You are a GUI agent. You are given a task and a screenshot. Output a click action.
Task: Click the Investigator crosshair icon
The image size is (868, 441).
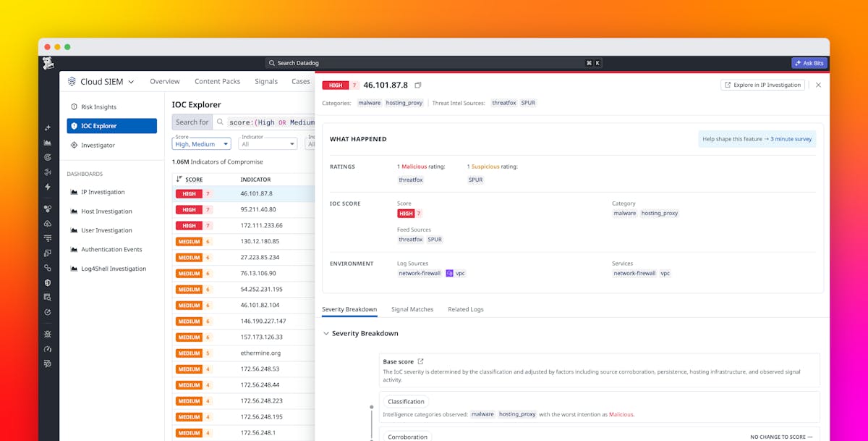tap(73, 145)
